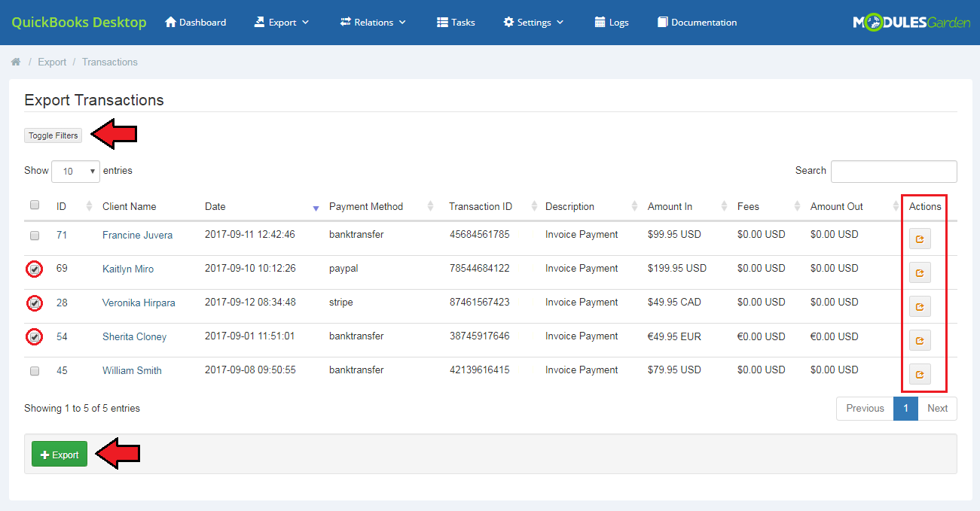Open transaction ID 69 link
Screen dimensions: 980x511
(62, 269)
